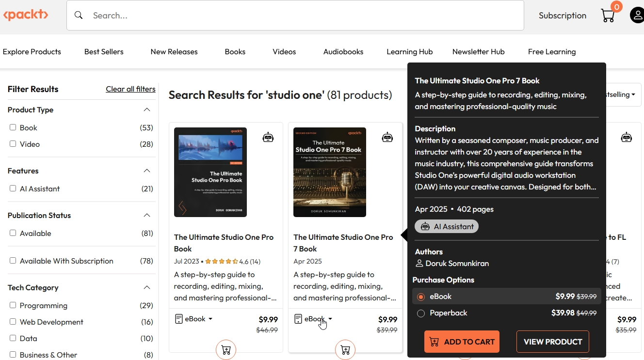This screenshot has height=360, width=644.
Task: Click the AI assistant icon on the rightmost card
Action: pos(627,137)
